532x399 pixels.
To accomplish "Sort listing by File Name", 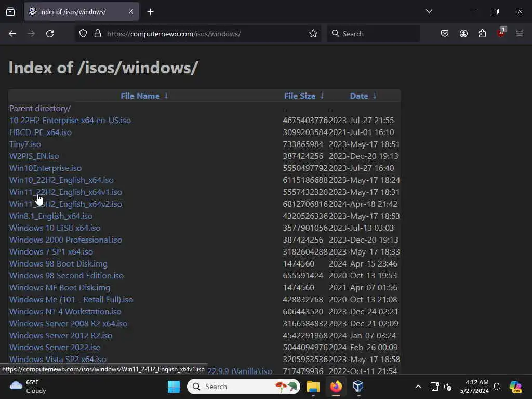I will coord(140,96).
